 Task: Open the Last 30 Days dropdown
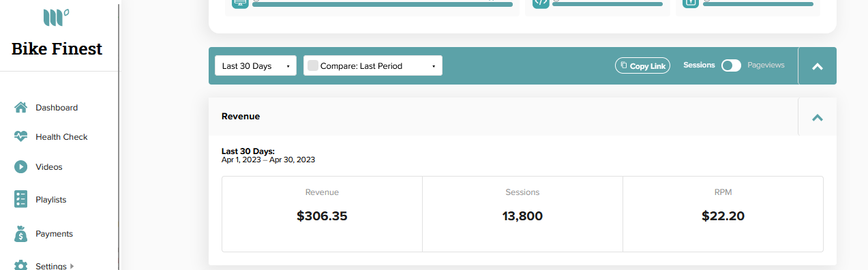pos(256,65)
